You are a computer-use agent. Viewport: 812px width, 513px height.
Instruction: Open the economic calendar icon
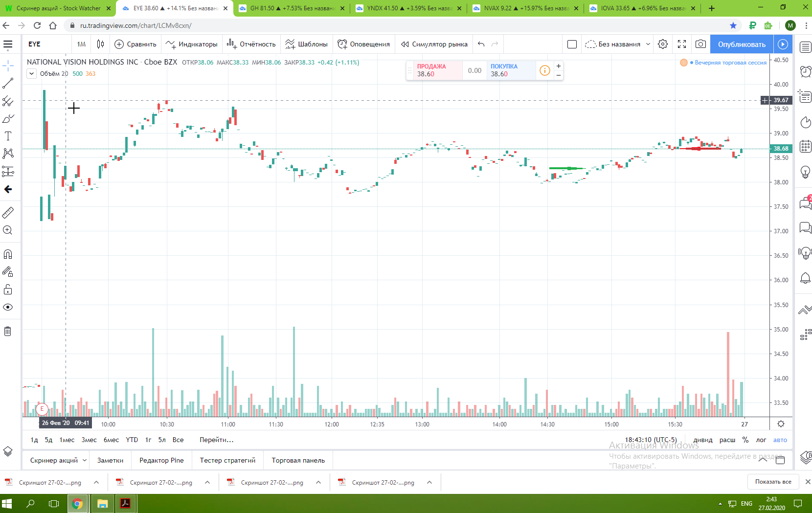point(805,147)
